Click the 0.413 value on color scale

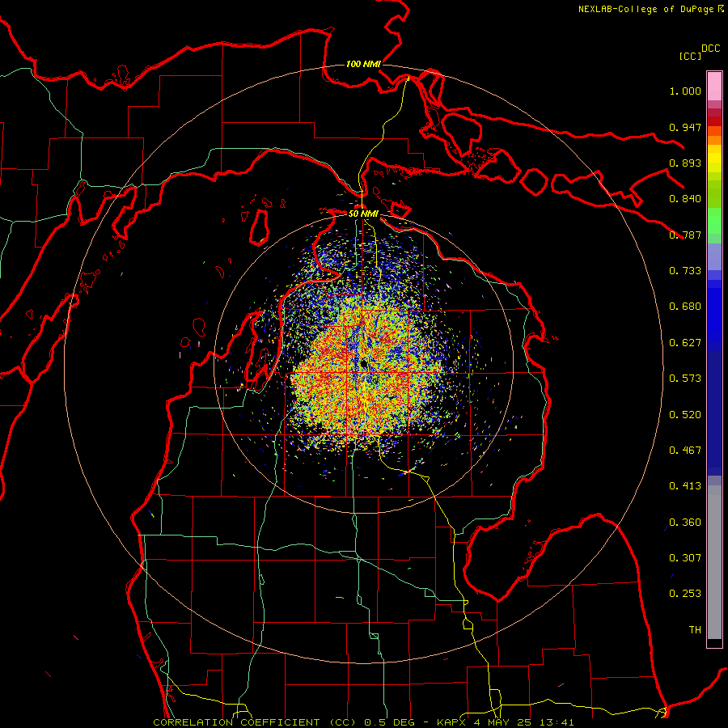[685, 486]
